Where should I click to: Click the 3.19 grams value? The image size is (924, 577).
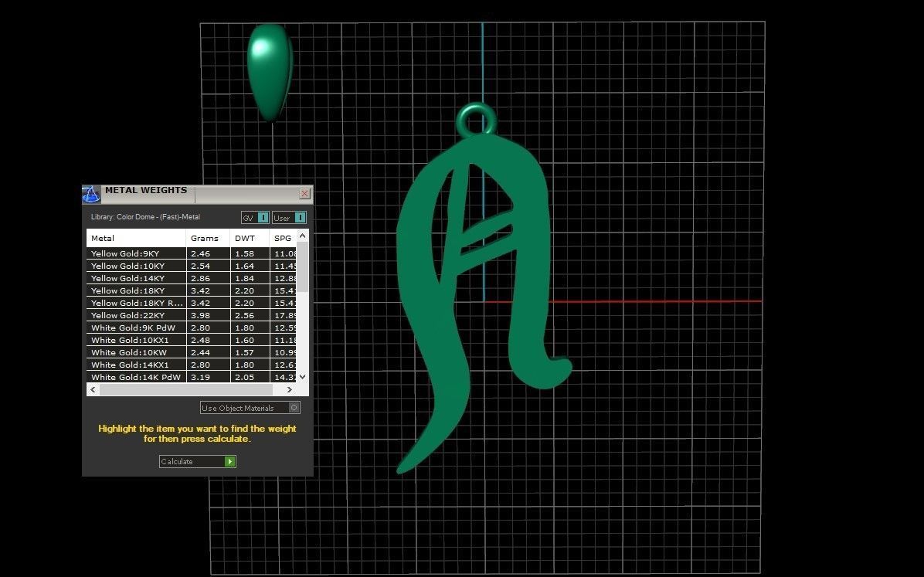pos(200,377)
